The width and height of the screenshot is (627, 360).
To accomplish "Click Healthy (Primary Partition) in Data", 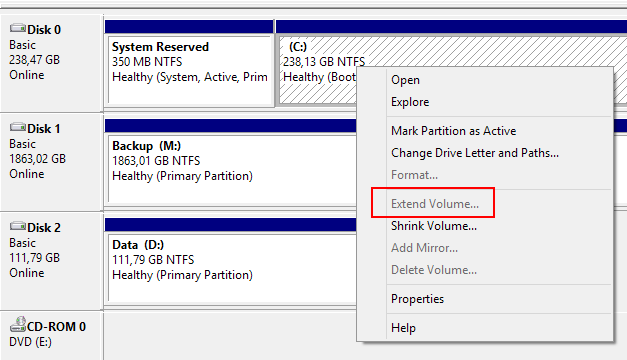I will tap(182, 275).
